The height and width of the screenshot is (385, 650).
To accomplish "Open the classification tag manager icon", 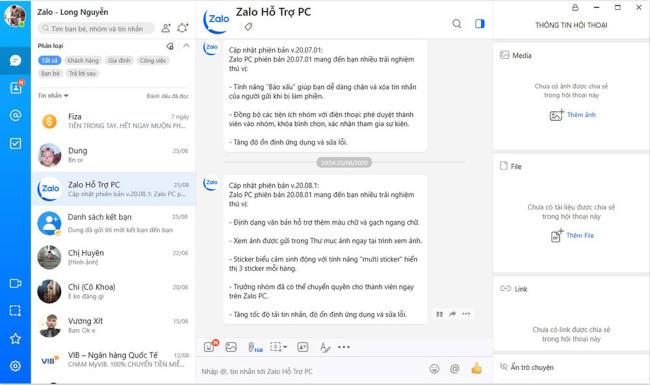I will tap(170, 46).
